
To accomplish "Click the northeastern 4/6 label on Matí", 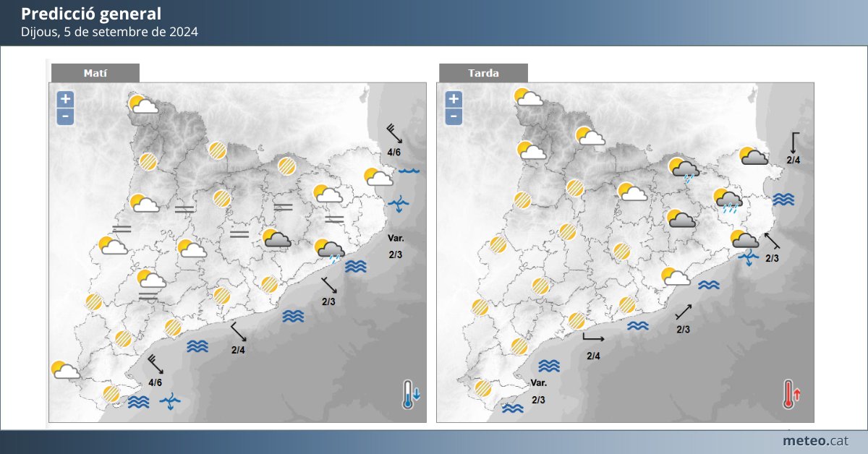I will [x=394, y=152].
